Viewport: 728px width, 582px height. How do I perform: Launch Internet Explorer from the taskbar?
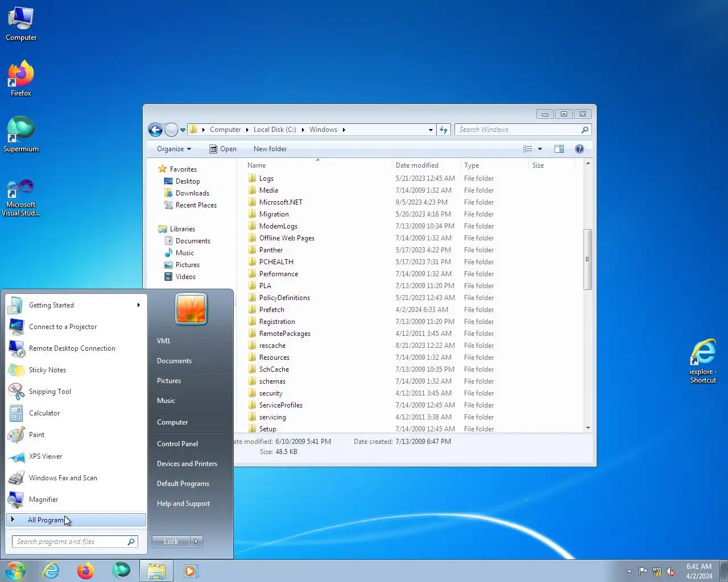point(51,571)
